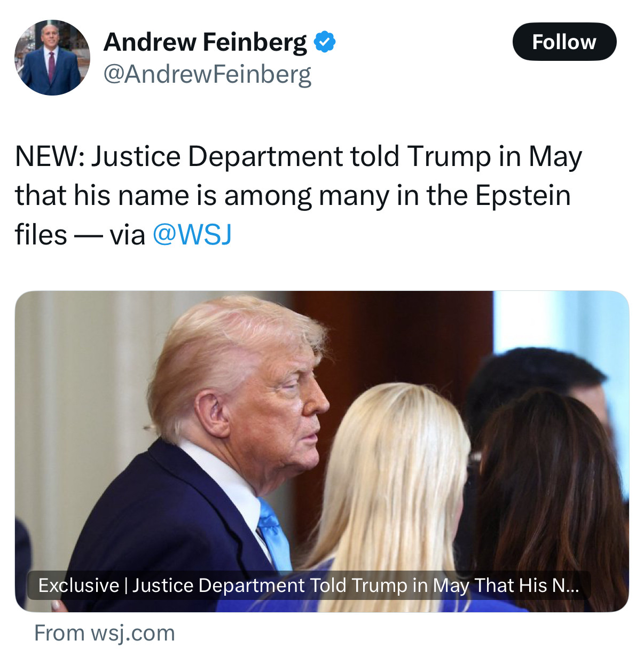
Task: Click the word "May" in the card headline
Action: [451, 586]
